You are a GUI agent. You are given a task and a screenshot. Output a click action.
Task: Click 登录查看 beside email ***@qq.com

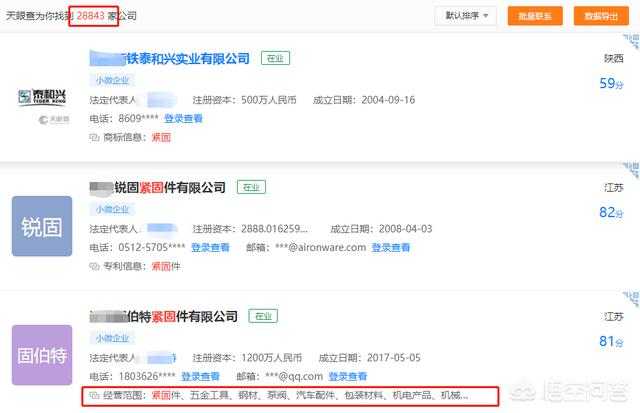coord(347,376)
